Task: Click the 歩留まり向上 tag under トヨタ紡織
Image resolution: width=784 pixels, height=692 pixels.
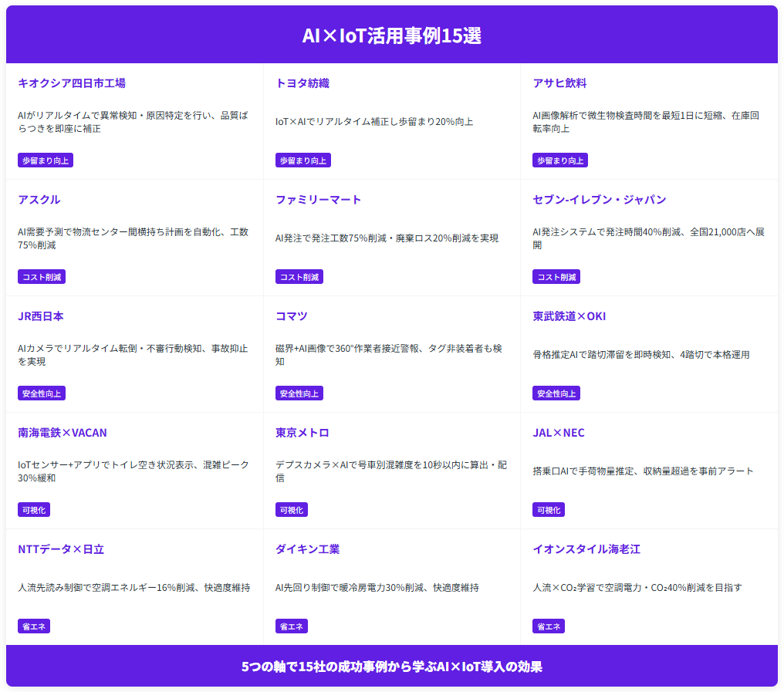Action: [x=302, y=160]
